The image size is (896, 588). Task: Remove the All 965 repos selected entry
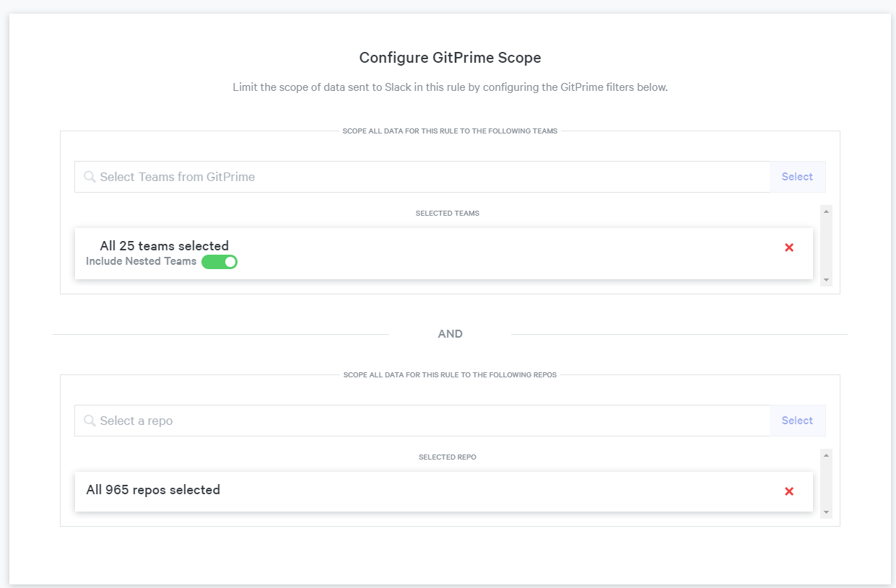[x=788, y=491]
